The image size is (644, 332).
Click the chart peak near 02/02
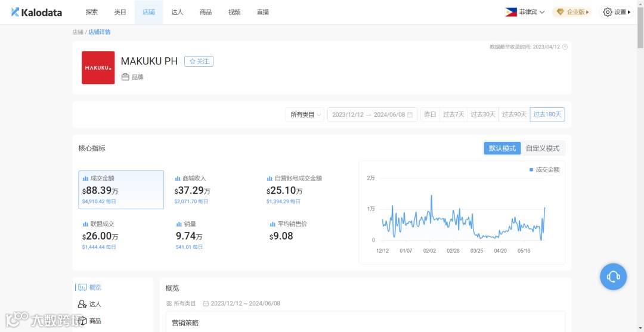point(431,196)
